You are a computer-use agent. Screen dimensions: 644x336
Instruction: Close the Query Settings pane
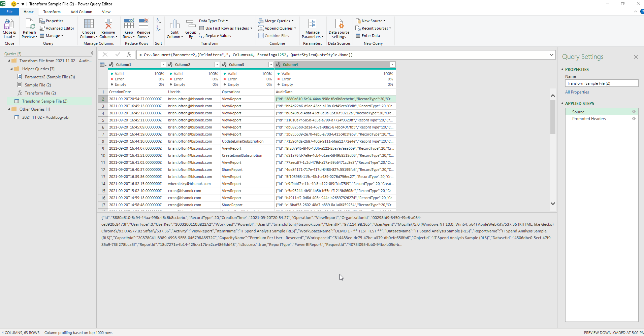[x=636, y=57]
